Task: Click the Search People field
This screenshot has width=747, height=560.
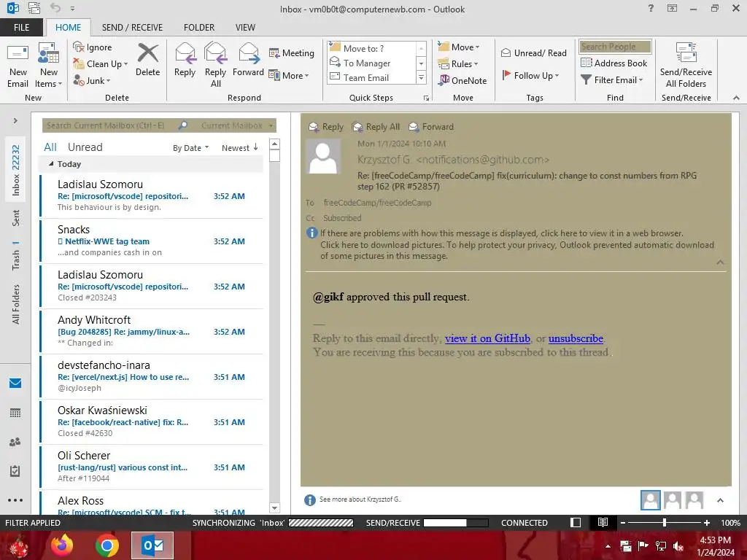Action: (x=615, y=47)
